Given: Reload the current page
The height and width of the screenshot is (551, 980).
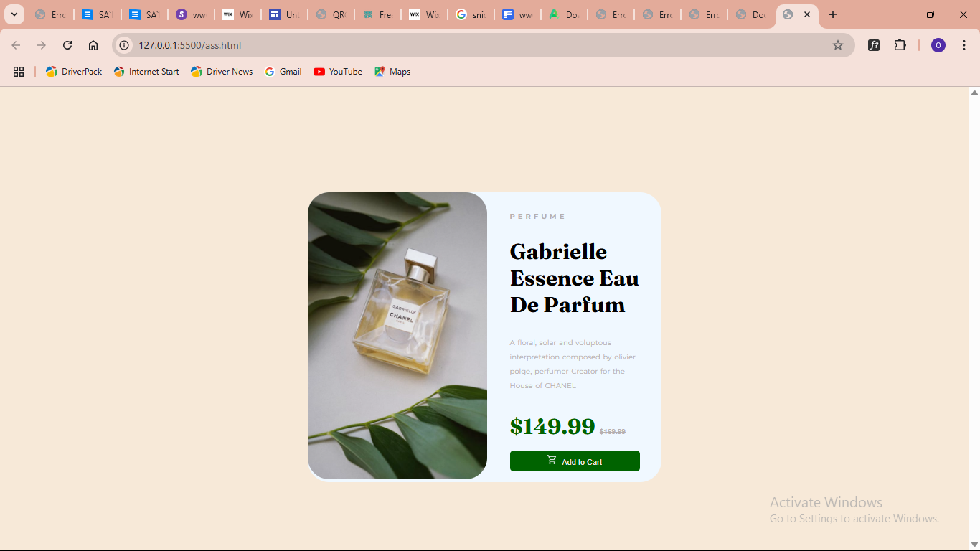Looking at the screenshot, I should pos(67,45).
